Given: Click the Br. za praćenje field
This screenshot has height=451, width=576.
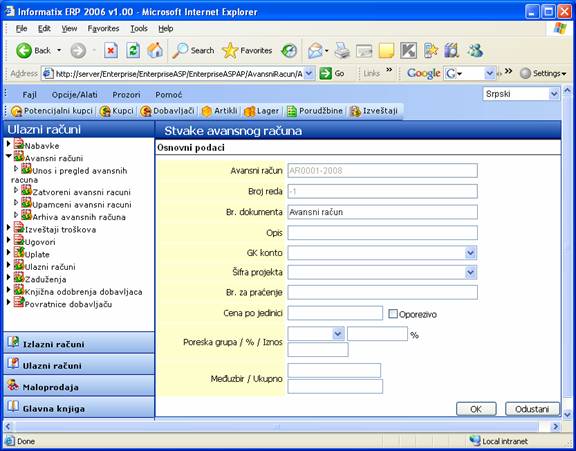Looking at the screenshot, I should (x=382, y=292).
